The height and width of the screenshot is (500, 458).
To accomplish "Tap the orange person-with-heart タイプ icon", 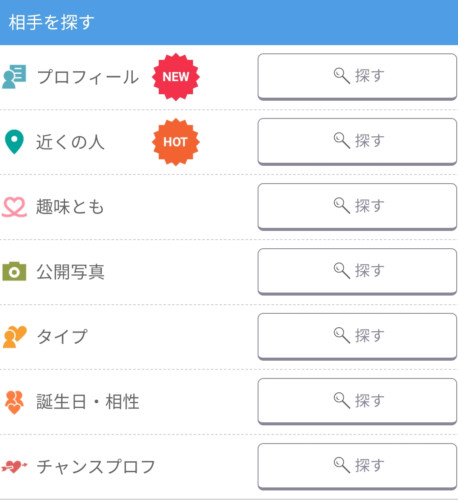I will (14, 337).
